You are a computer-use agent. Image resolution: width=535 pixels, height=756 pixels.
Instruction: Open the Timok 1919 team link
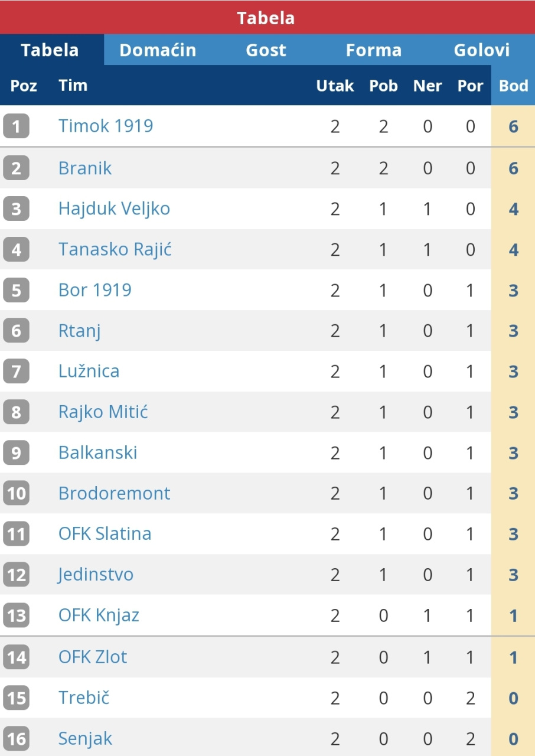tap(106, 126)
